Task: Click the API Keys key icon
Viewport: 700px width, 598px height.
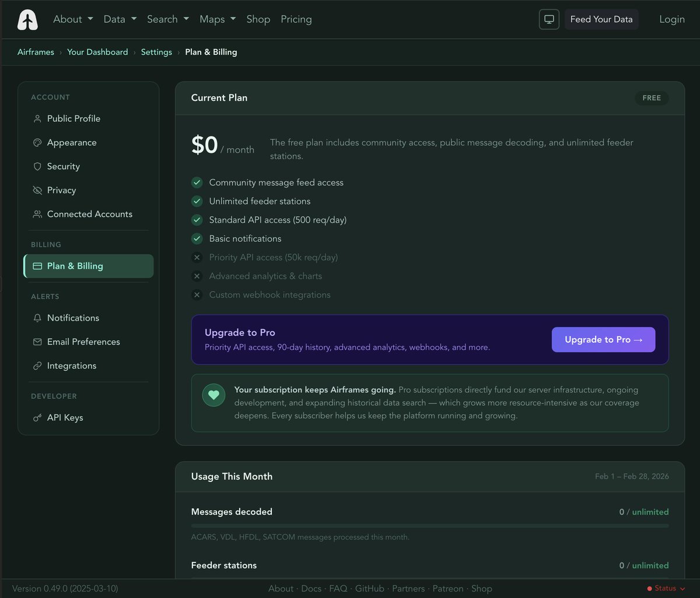Action: pos(37,418)
